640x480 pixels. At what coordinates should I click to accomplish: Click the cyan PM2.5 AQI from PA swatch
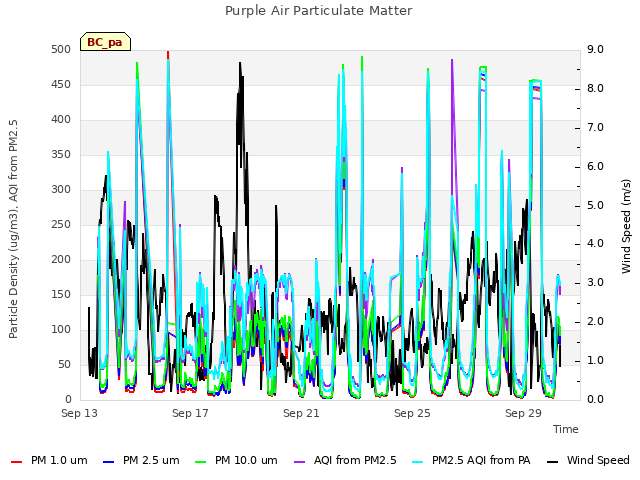point(418,462)
